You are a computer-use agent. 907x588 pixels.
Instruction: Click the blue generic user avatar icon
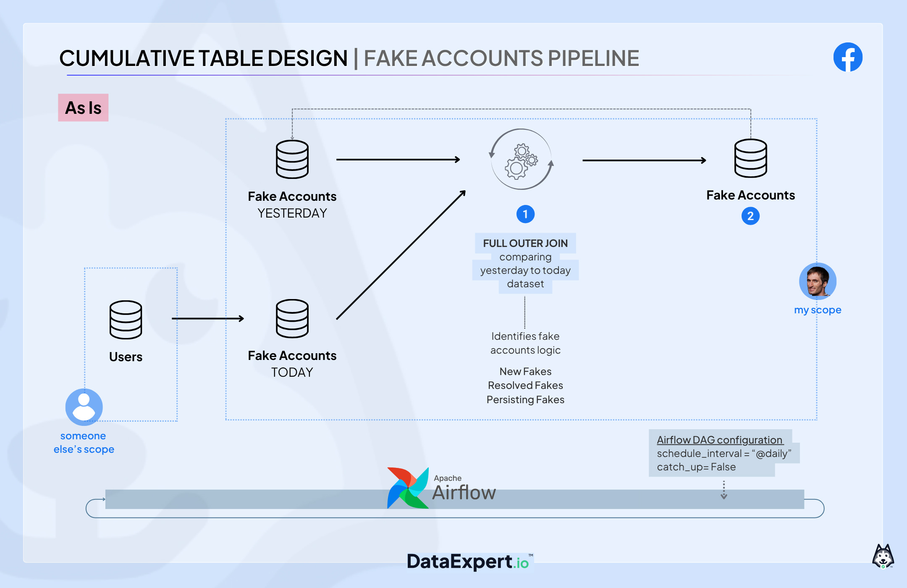pyautogui.click(x=84, y=407)
